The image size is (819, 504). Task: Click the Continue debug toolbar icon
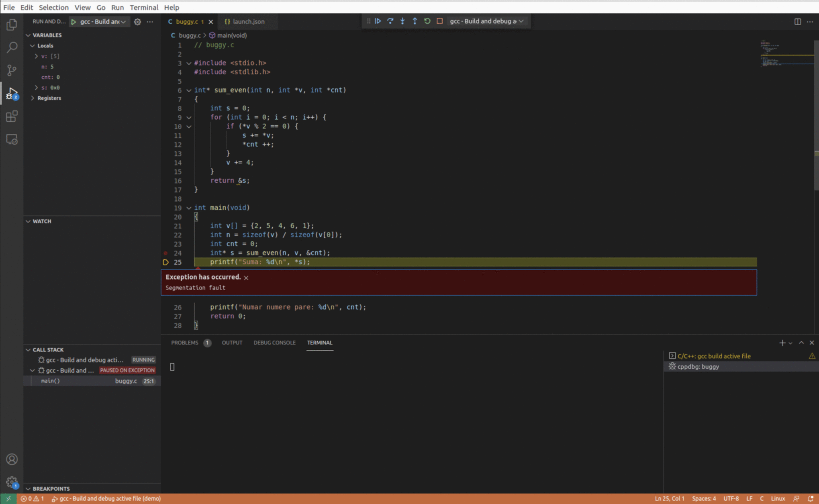378,21
